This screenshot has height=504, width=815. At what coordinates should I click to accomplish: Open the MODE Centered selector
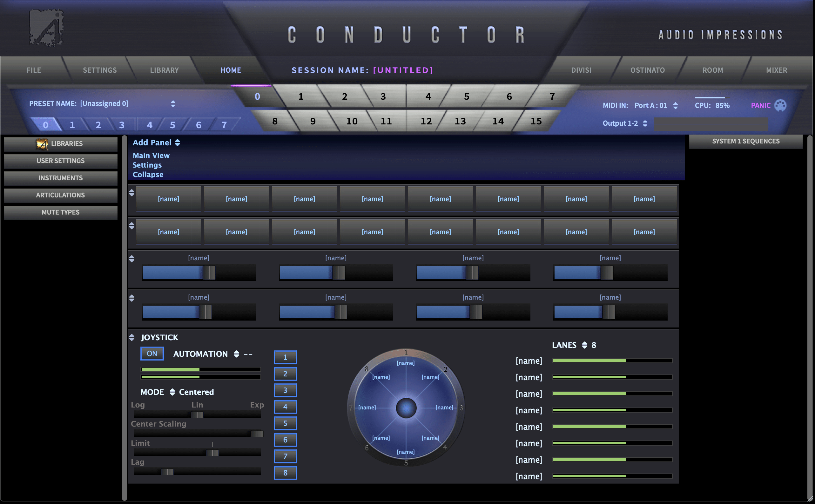click(172, 392)
